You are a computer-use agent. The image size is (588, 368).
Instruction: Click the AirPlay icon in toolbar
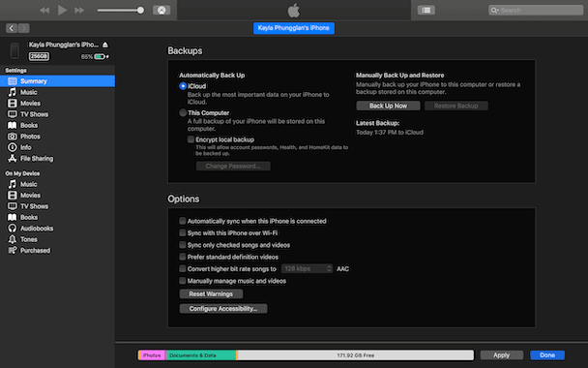[162, 10]
